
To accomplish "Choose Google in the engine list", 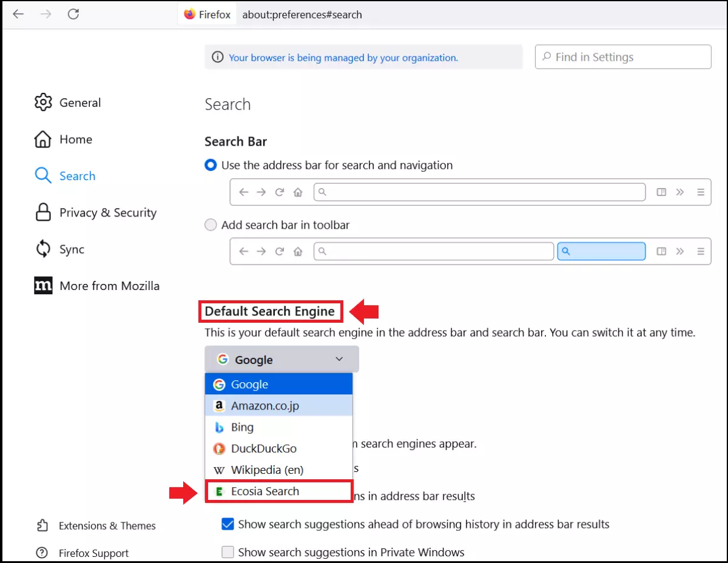I will (x=279, y=384).
